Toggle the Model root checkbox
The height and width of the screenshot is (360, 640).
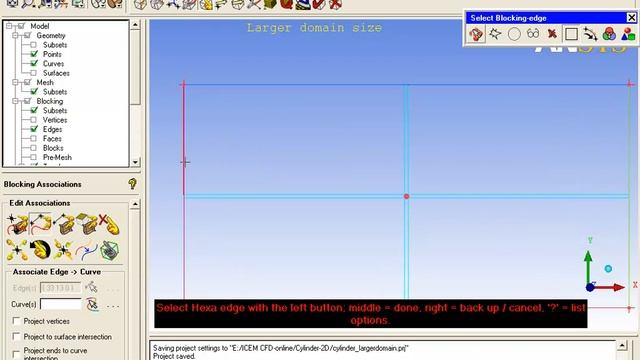tap(21, 26)
